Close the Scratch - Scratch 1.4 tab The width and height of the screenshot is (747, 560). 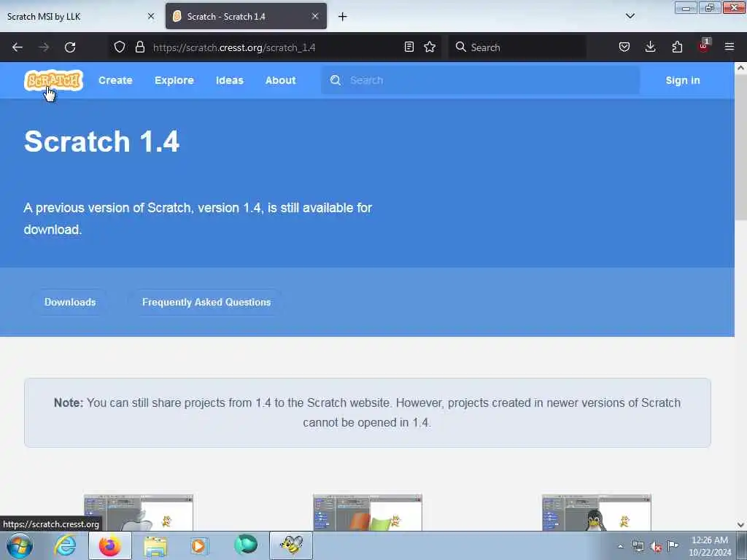315,16
